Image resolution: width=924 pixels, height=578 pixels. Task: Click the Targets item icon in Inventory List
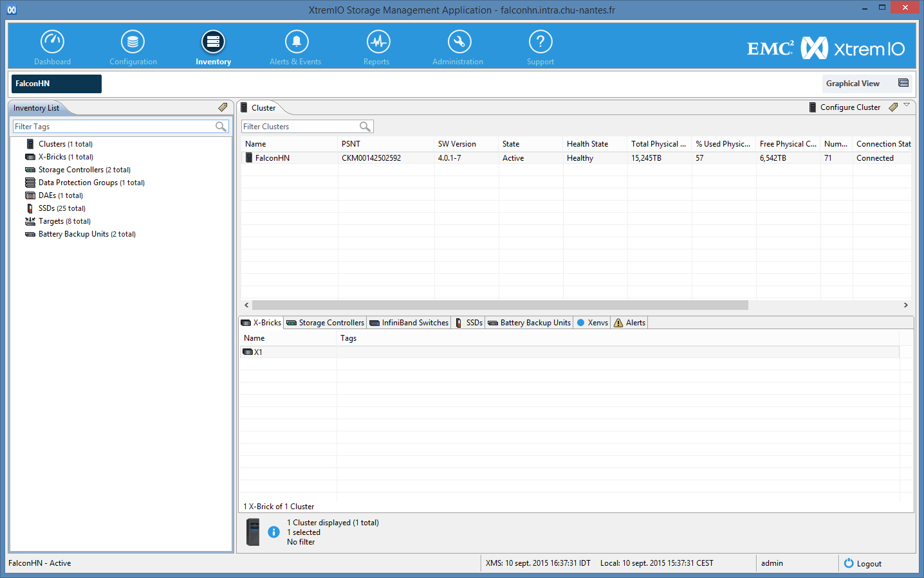[x=30, y=221]
